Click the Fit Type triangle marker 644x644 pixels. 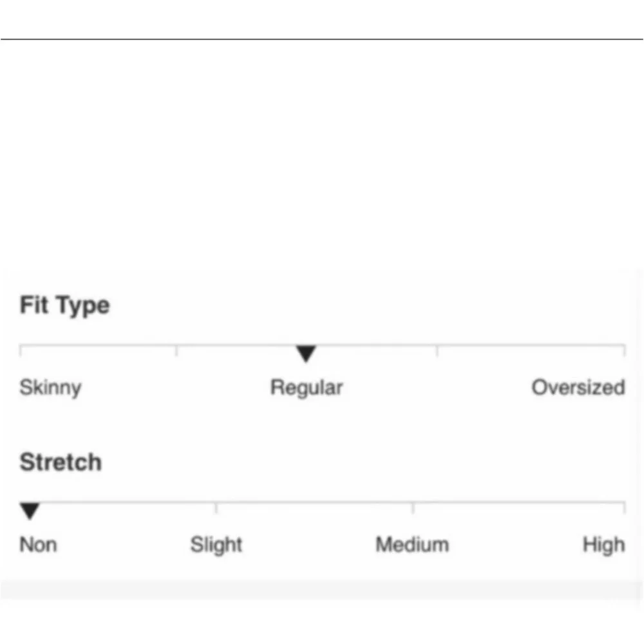(x=306, y=354)
